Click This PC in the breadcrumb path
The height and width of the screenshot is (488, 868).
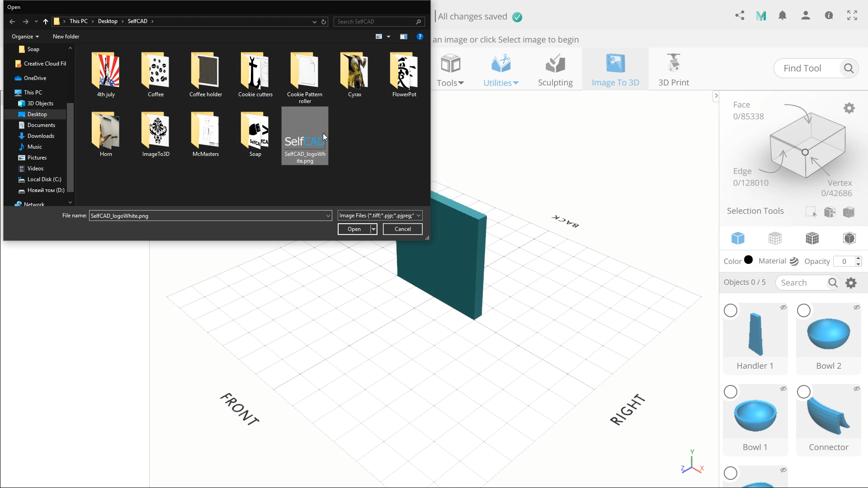(x=79, y=21)
